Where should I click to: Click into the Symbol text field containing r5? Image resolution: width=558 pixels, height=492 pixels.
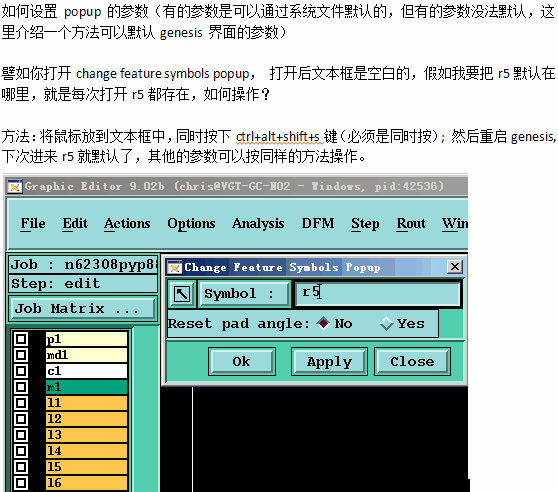pos(377,293)
